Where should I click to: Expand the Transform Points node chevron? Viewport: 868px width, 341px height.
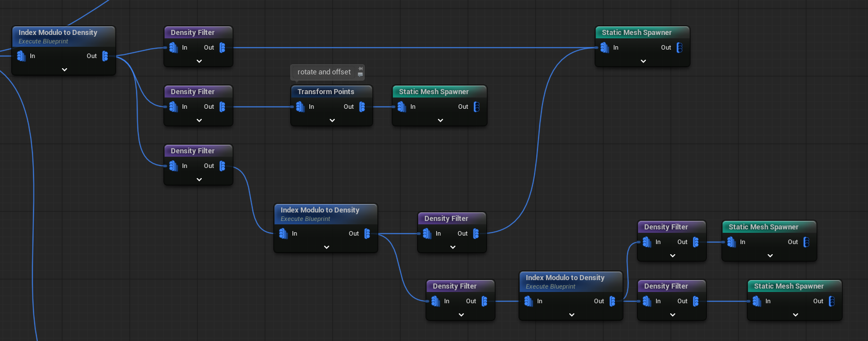[x=332, y=120]
